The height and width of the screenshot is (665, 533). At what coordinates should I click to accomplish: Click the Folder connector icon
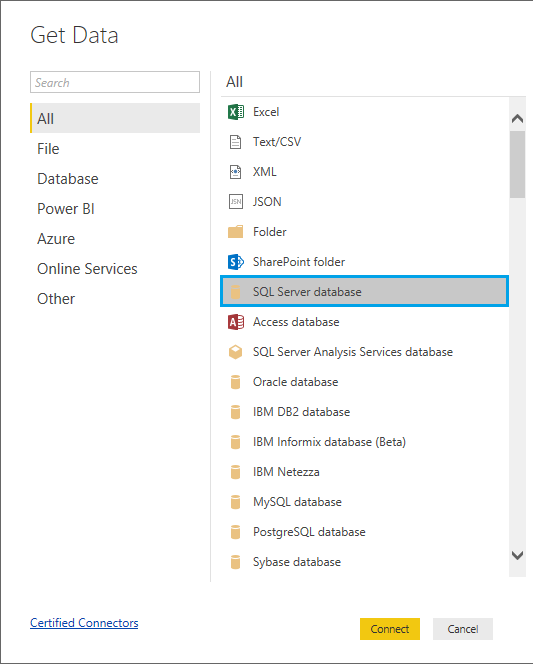[x=235, y=232]
